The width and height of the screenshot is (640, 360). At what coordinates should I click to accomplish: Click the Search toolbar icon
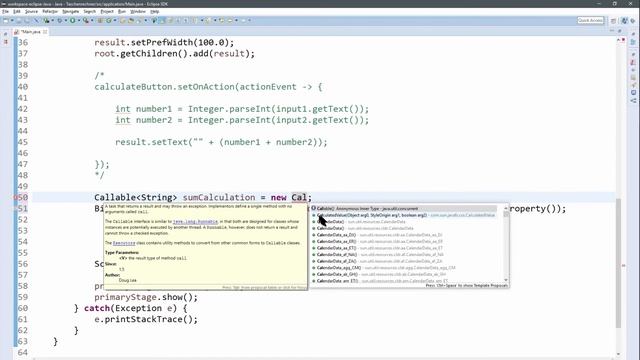tap(139, 20)
